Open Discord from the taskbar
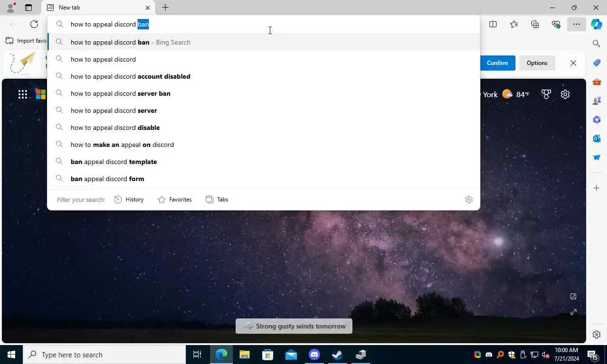This screenshot has width=607, height=364. pyautogui.click(x=314, y=355)
